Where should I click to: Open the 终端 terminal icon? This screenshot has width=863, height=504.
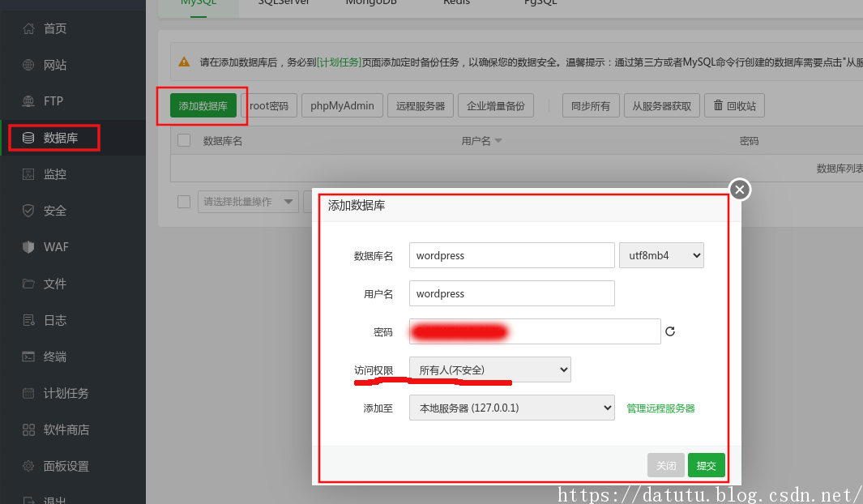[28, 357]
